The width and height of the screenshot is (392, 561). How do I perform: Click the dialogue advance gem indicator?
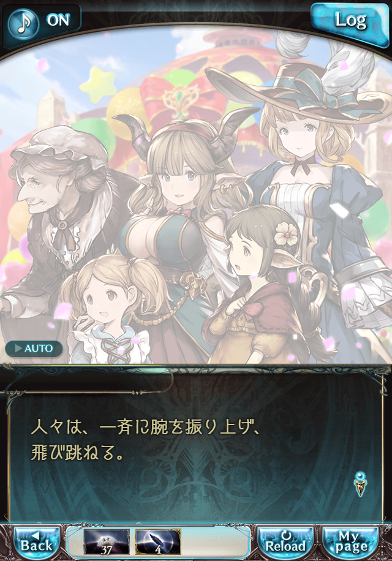click(x=361, y=484)
